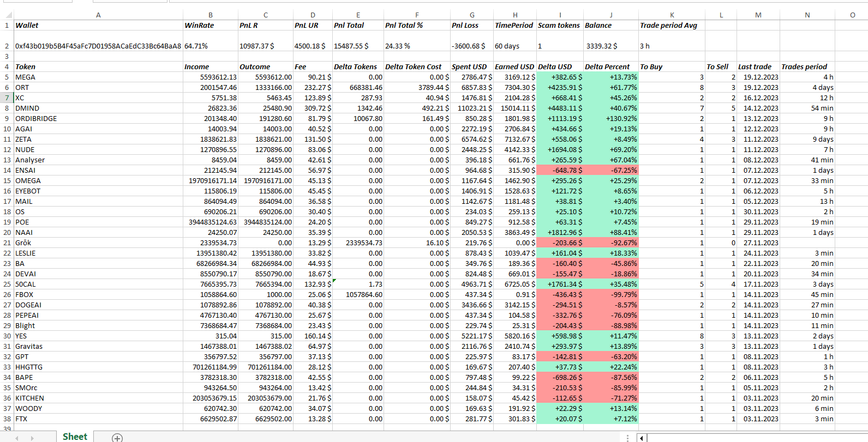This screenshot has width=868, height=442.
Task: Select the MEGA token cell
Action: click(x=98, y=77)
